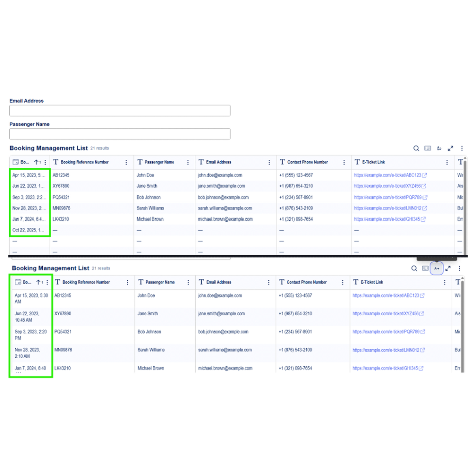Click the lower table's column layout icon
The image size is (476, 476).
[x=425, y=268]
